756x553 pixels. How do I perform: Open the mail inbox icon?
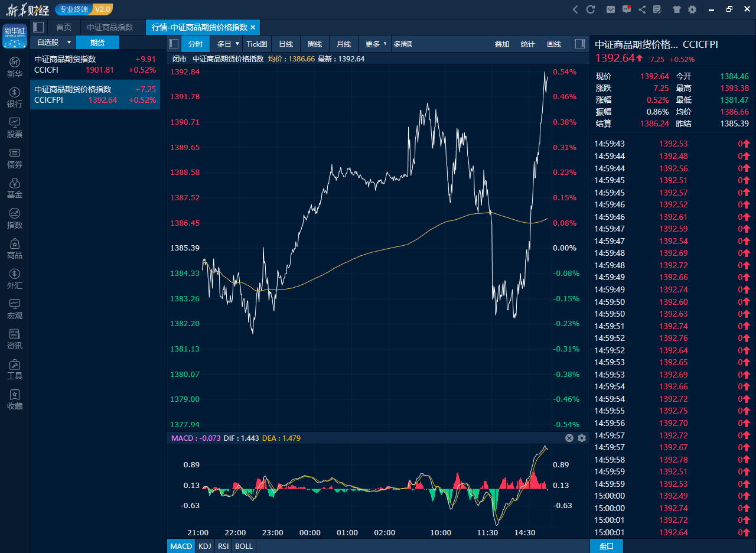pyautogui.click(x=611, y=9)
